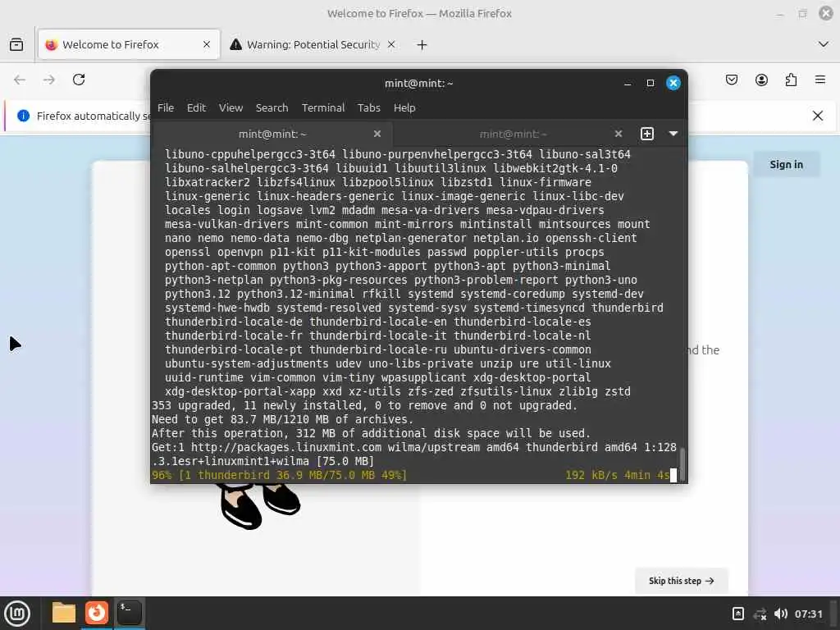This screenshot has height=630, width=840.
Task: Open the terminal Search menu
Action: 272,107
